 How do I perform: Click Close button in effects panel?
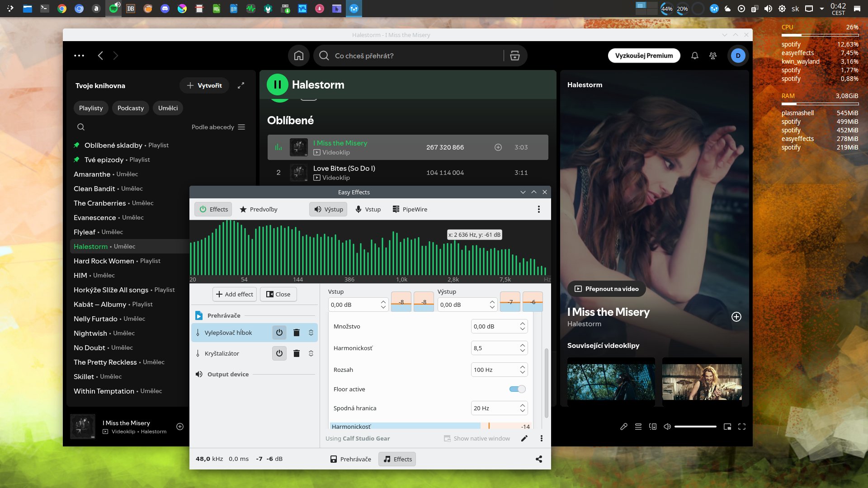pos(278,294)
